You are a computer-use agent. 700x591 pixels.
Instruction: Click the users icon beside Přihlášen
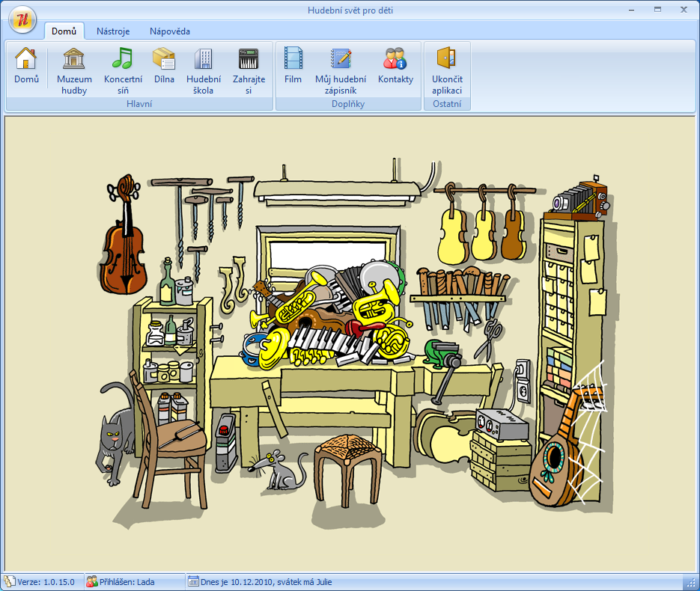tap(92, 581)
